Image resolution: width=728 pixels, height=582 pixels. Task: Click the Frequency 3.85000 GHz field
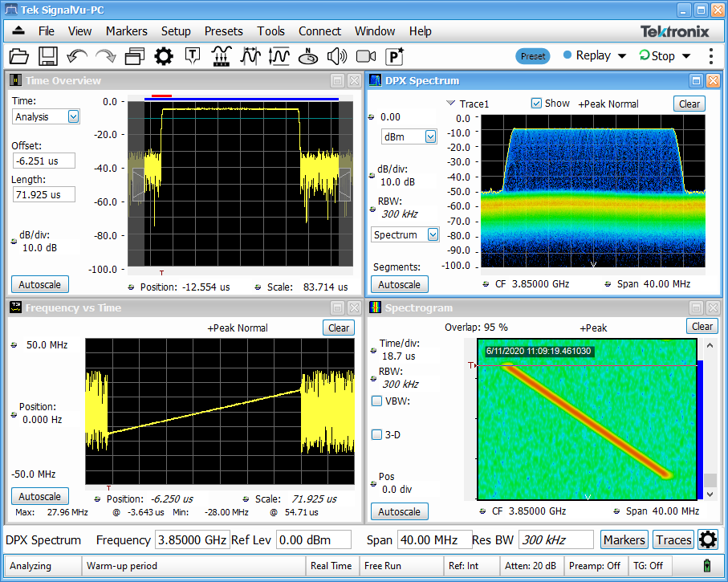[192, 540]
